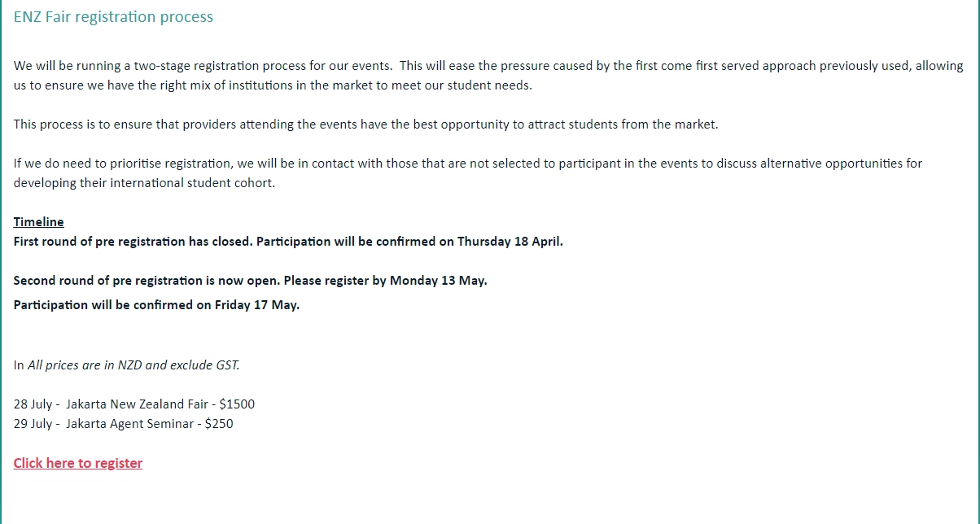Click the '$1500' price text
This screenshot has width=980, height=524.
point(237,404)
